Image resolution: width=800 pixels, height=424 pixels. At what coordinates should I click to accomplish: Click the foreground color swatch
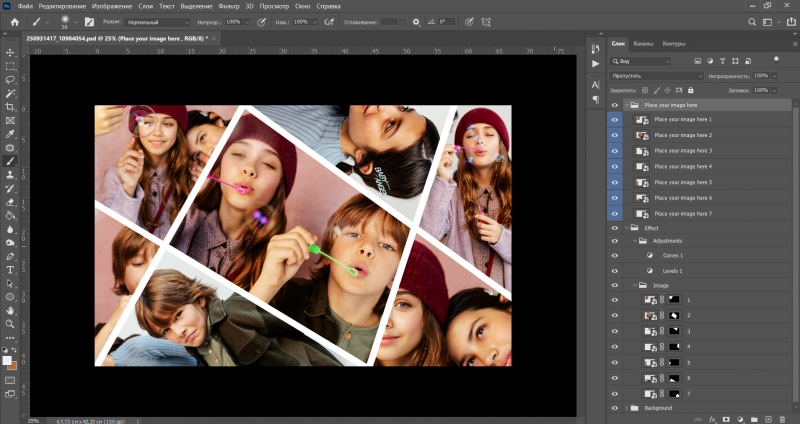(x=7, y=358)
